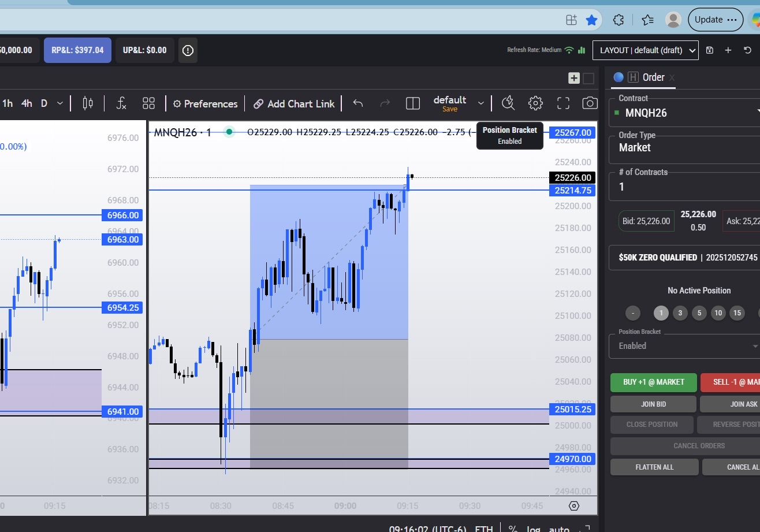Toggle percent scale at chart bottom
760x532 pixels.
click(x=513, y=529)
